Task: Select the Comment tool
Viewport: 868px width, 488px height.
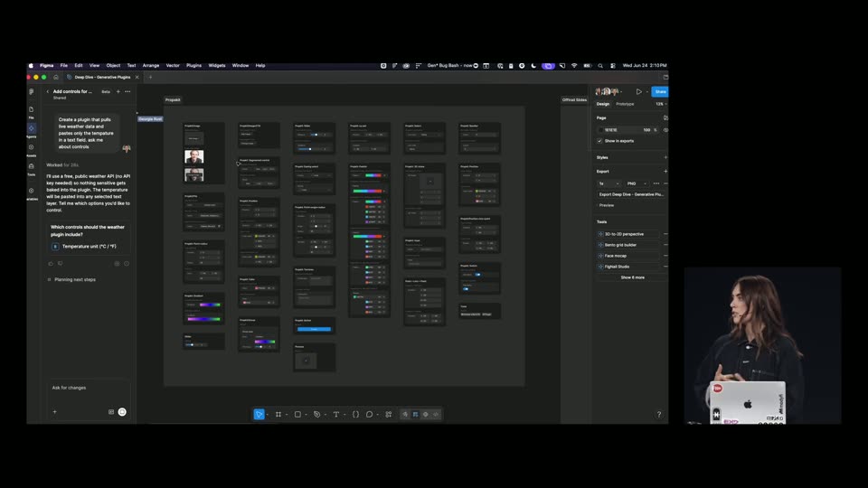Action: [369, 415]
